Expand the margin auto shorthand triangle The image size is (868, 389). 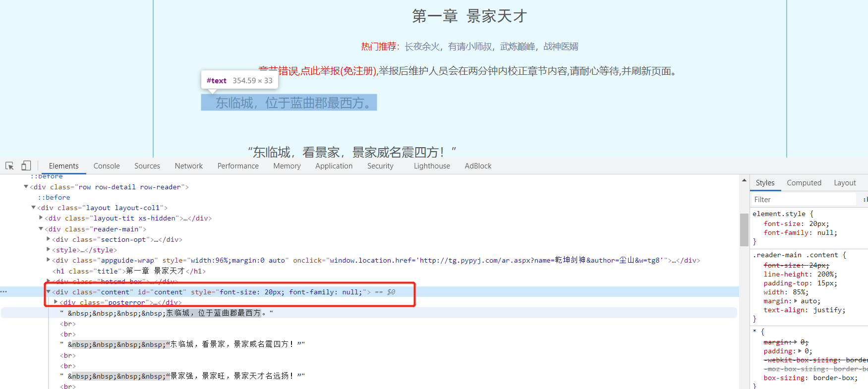pos(796,301)
